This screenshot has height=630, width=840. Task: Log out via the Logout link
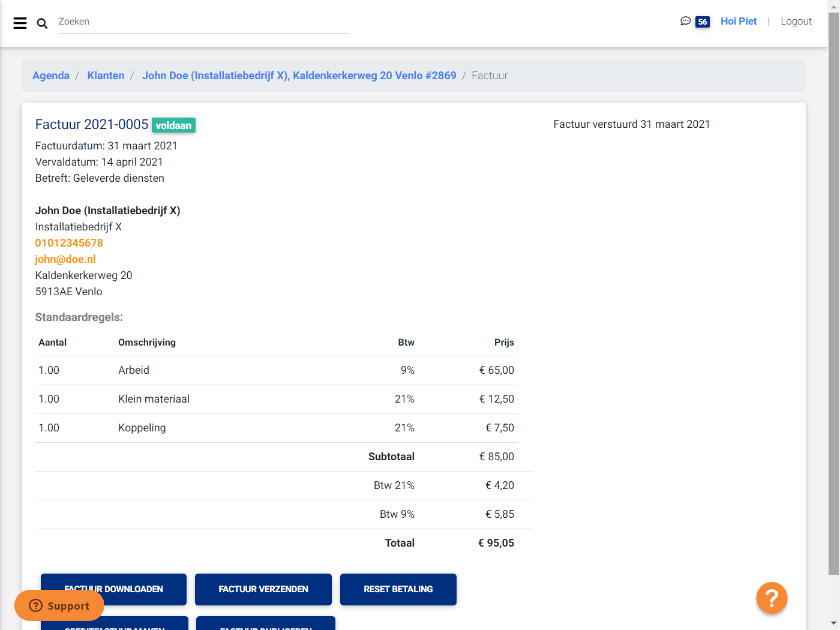point(796,21)
